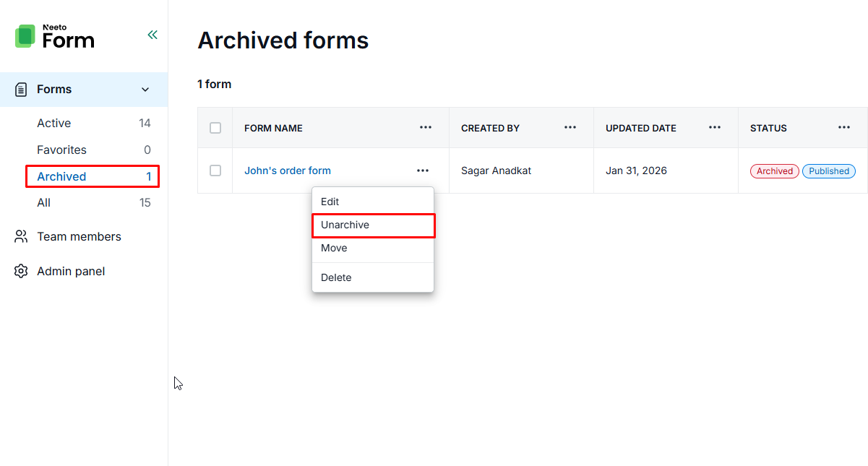Open the Updated Date column options ellipsis
The image size is (868, 466).
coord(715,128)
